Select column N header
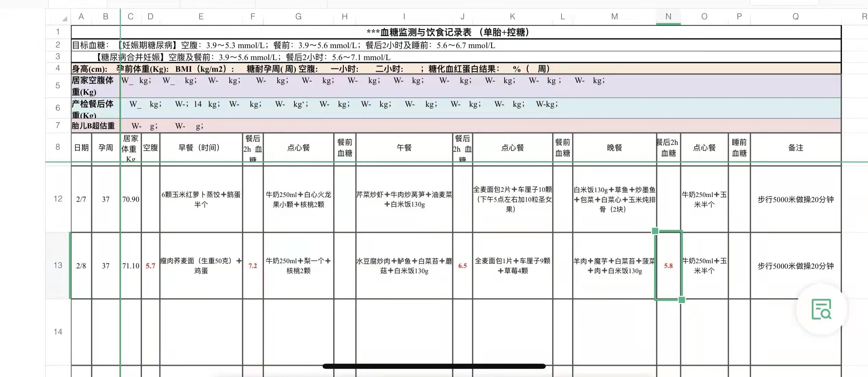The image size is (868, 377). (x=668, y=16)
